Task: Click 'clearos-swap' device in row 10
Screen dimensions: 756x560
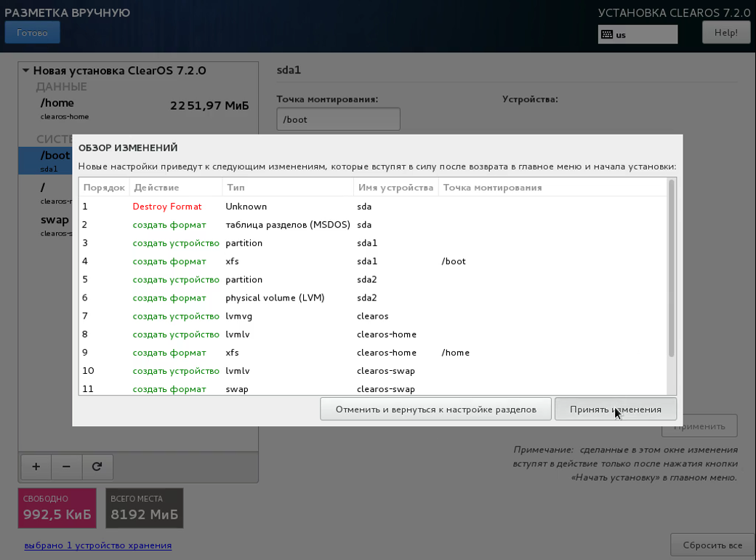Action: point(386,371)
